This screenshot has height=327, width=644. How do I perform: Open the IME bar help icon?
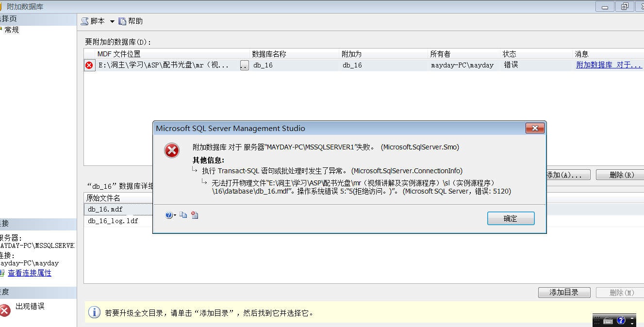tap(621, 321)
